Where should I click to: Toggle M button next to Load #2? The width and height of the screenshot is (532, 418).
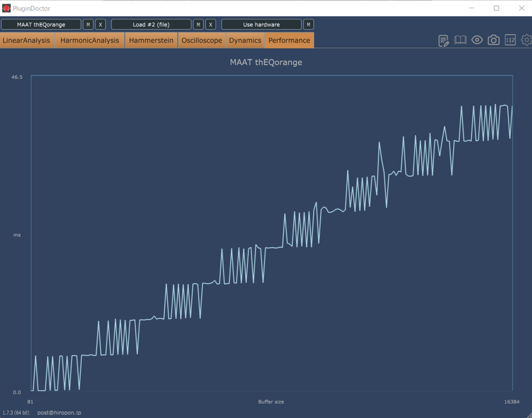coord(198,24)
